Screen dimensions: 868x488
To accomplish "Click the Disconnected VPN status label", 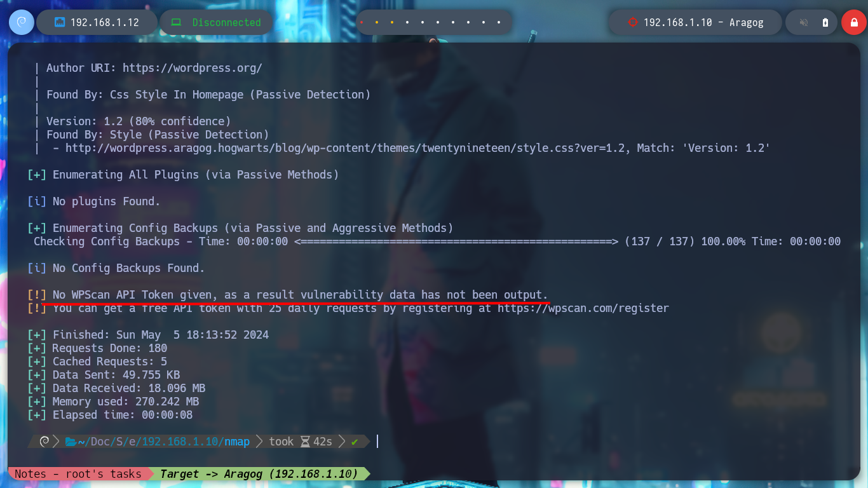I will (x=227, y=22).
